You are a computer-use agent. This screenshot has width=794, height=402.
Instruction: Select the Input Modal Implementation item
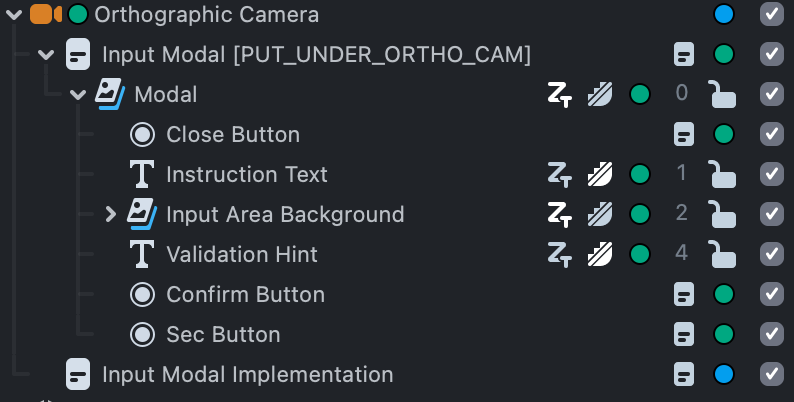247,375
